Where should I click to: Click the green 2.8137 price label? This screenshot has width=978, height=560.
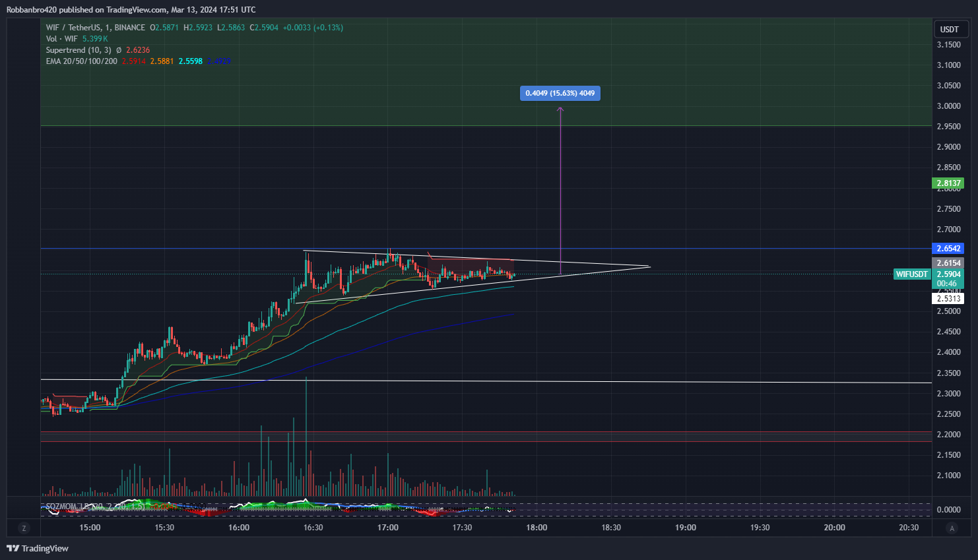[x=948, y=183]
